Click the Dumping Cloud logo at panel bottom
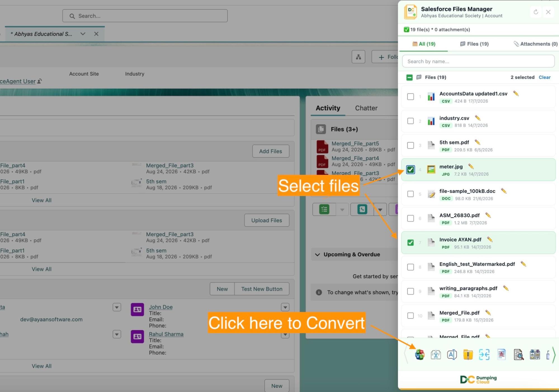Viewport: 559px width, 392px height. coord(478,379)
